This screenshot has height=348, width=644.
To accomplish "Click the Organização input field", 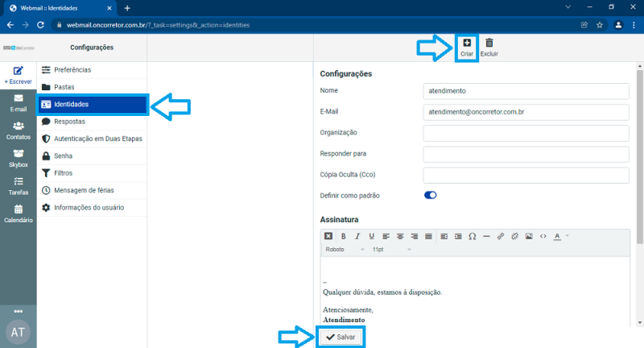I will point(526,132).
